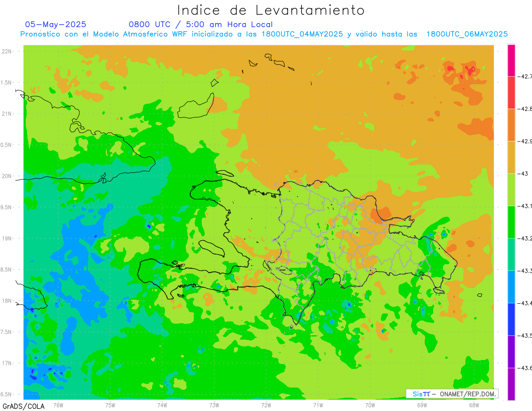This screenshot has height=411, width=532.
Task: Click the '-43.6' color bar value
Action: click(525, 368)
